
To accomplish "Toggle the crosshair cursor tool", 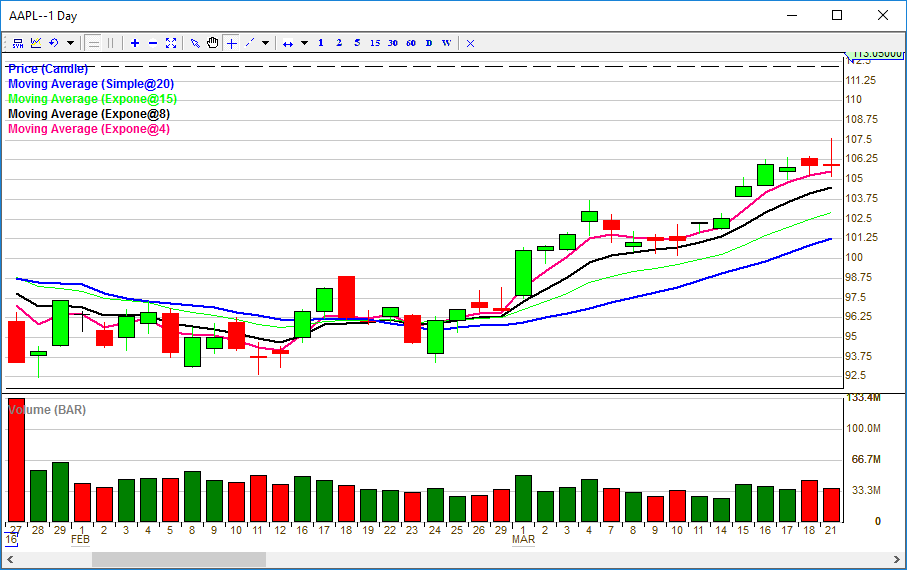I will (231, 43).
